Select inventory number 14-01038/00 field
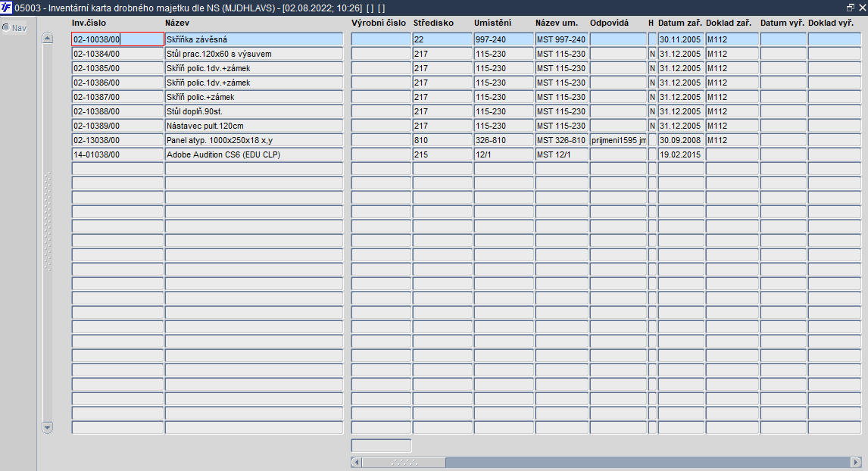The height and width of the screenshot is (471, 868). 118,154
